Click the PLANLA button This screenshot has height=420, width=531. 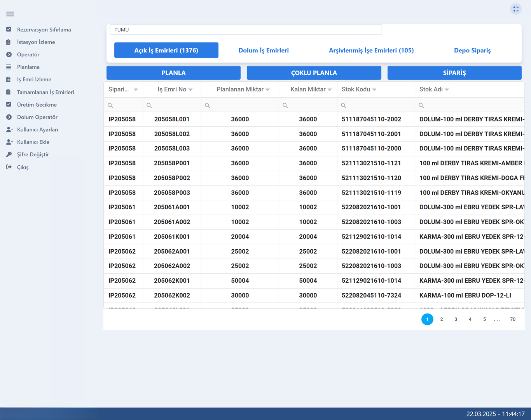coord(173,73)
